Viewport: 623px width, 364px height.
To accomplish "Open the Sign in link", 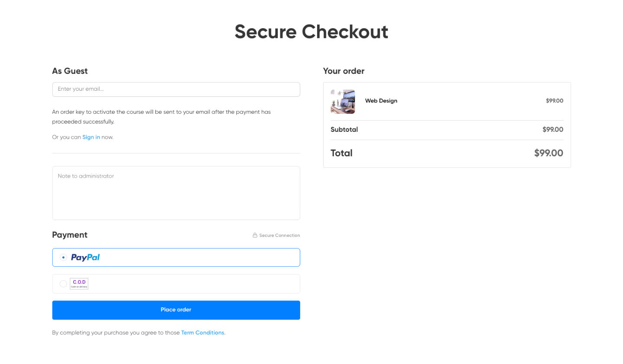I will pyautogui.click(x=91, y=137).
